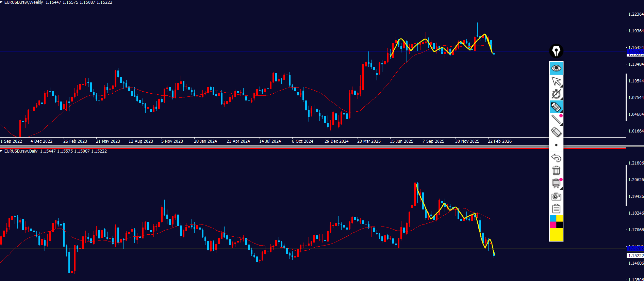Viewport: 644px width, 281px height.
Task: Click the round pen nib icon
Action: pyautogui.click(x=556, y=51)
